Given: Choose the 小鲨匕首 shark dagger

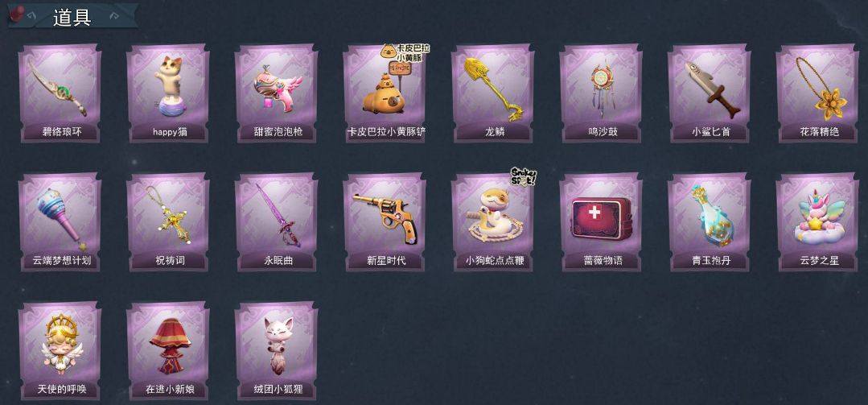Looking at the screenshot, I should tap(709, 94).
